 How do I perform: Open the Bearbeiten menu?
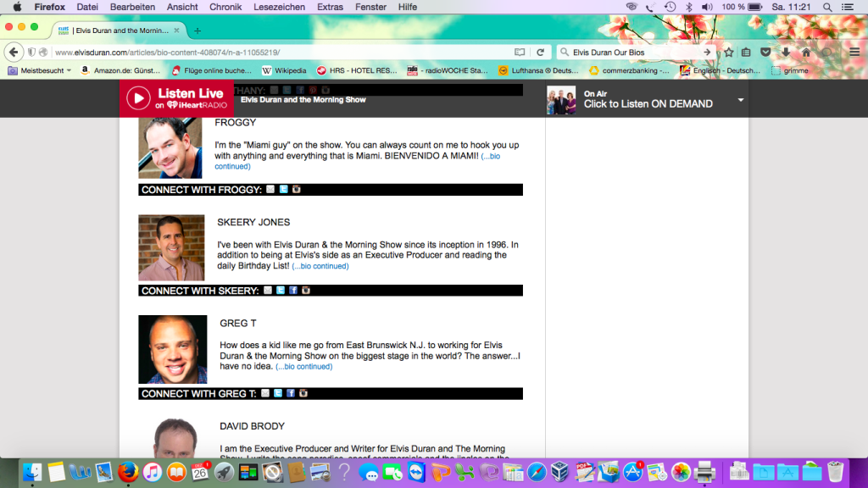[132, 7]
